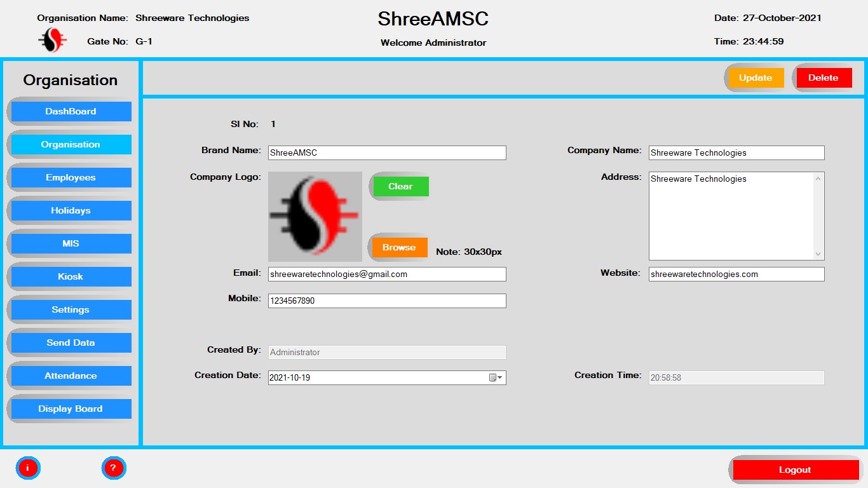The image size is (868, 488).
Task: Log out of the application
Action: click(796, 470)
